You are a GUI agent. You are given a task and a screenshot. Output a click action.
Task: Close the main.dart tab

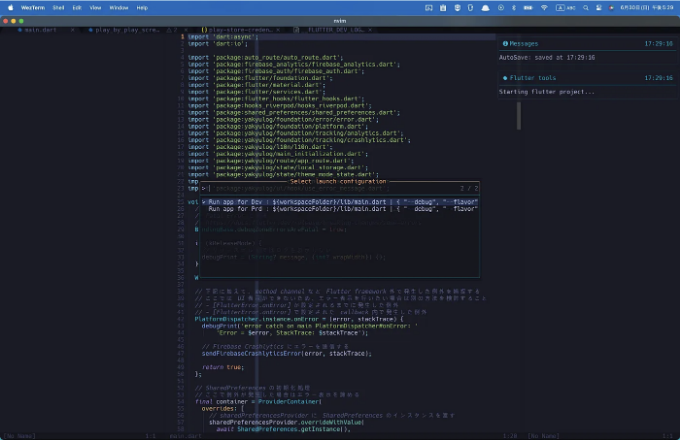click(72, 30)
